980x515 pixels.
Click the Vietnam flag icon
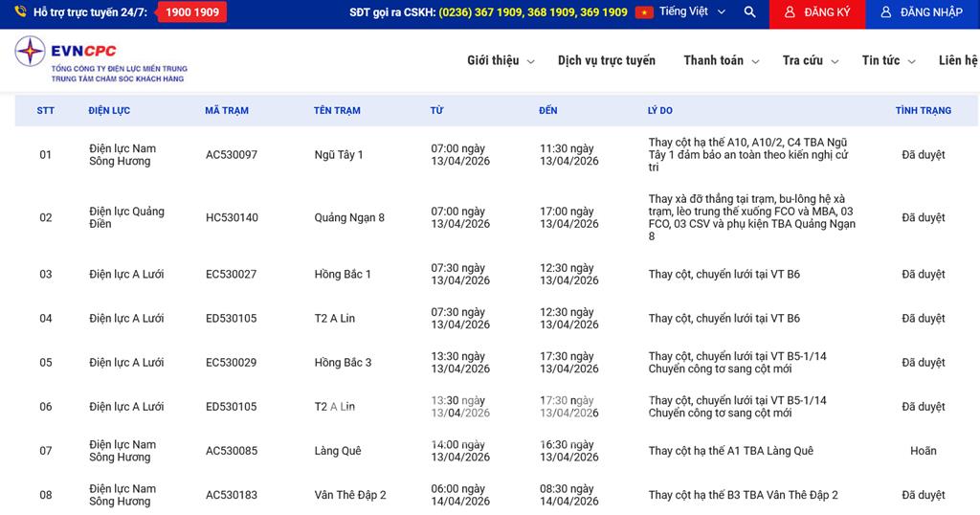click(644, 12)
